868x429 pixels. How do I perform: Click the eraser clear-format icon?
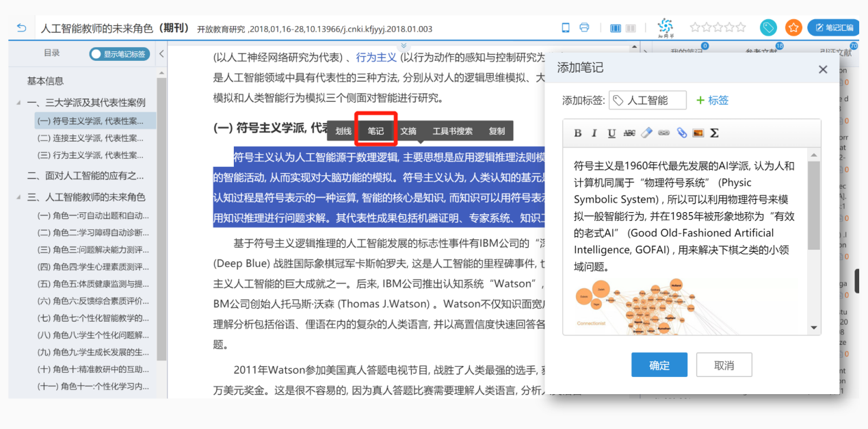coord(646,133)
